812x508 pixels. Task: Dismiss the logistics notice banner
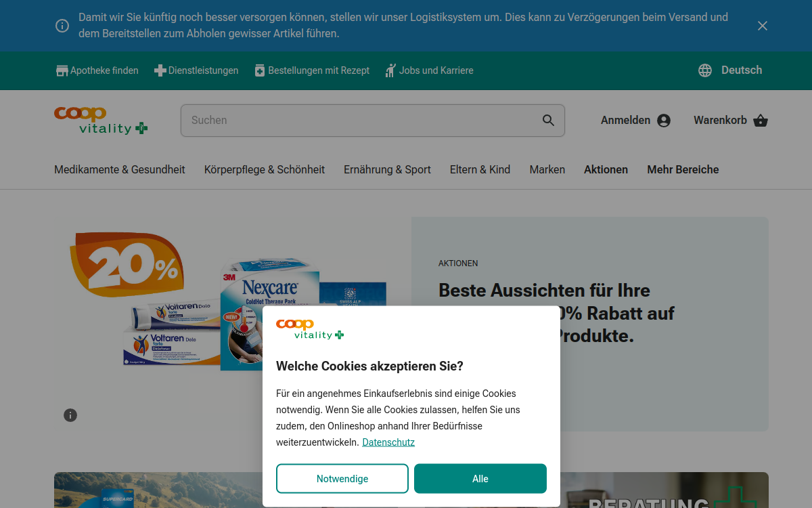point(763,26)
